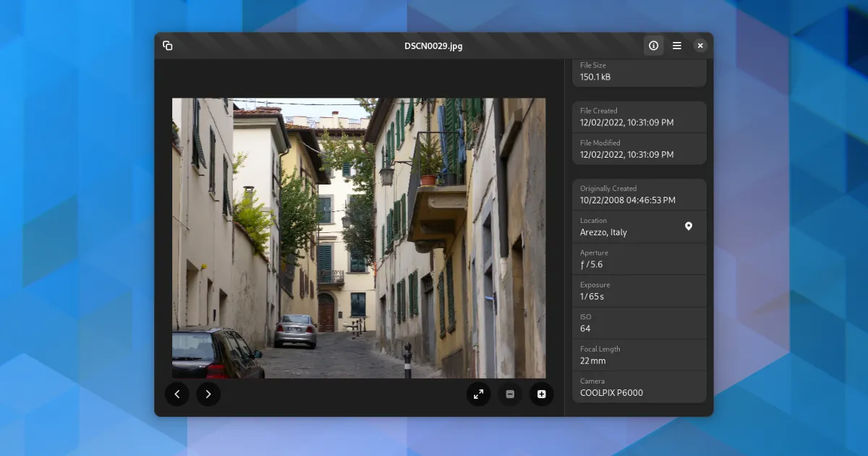Click the street photo in the viewer
Viewport: 868px width, 456px height.
tap(359, 238)
